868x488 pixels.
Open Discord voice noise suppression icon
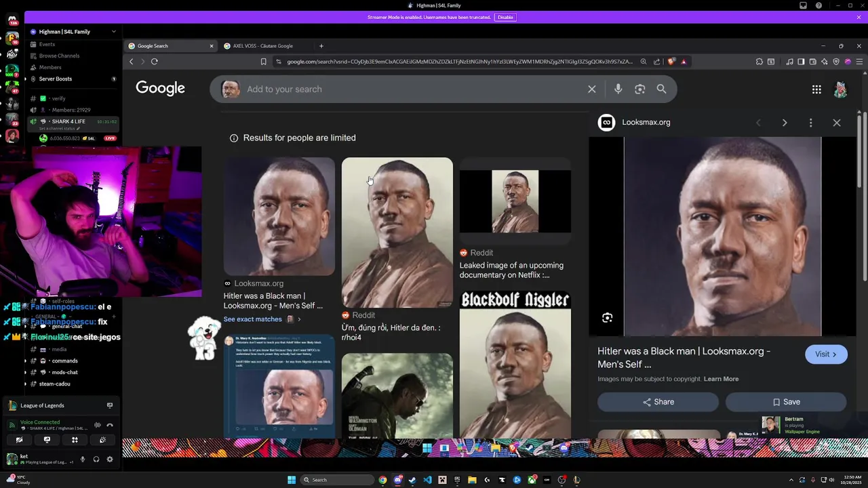[97, 425]
